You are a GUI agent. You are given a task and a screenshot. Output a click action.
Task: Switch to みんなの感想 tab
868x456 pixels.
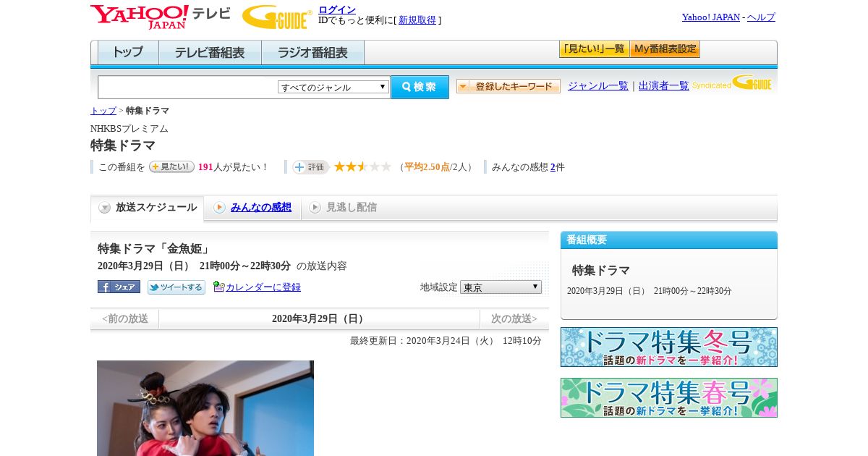point(252,208)
